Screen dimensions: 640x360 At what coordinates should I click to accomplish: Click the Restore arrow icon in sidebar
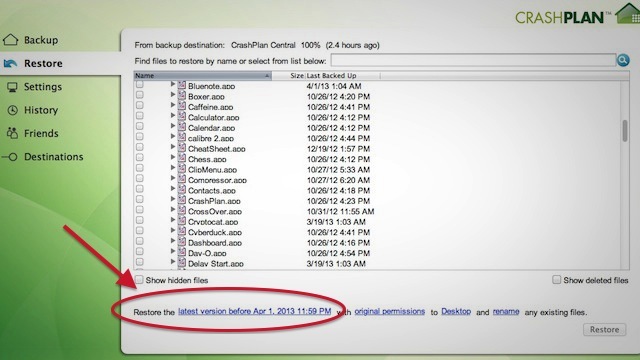(x=10, y=63)
